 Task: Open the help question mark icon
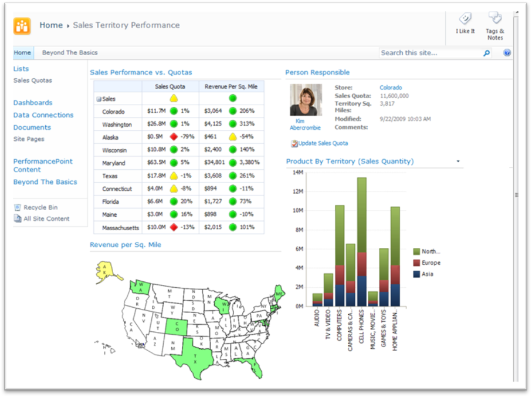click(507, 53)
